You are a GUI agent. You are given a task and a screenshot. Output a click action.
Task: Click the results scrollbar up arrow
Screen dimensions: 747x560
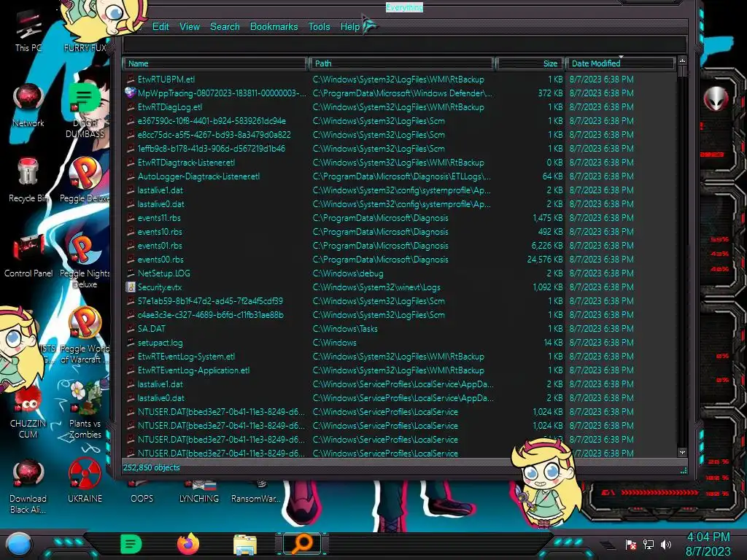[x=682, y=61]
